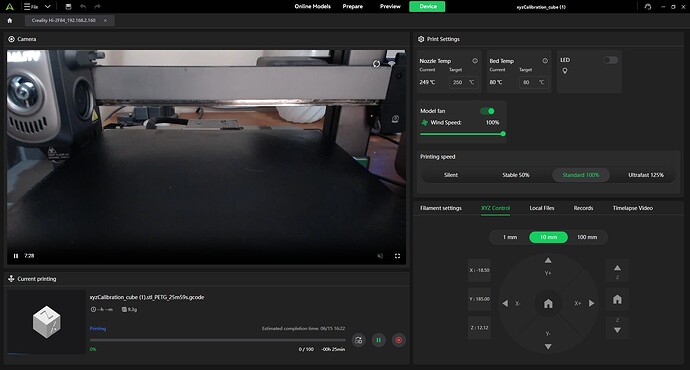Image resolution: width=690 pixels, height=370 pixels.
Task: Move the print head Y+ up arrow
Action: pyautogui.click(x=548, y=261)
